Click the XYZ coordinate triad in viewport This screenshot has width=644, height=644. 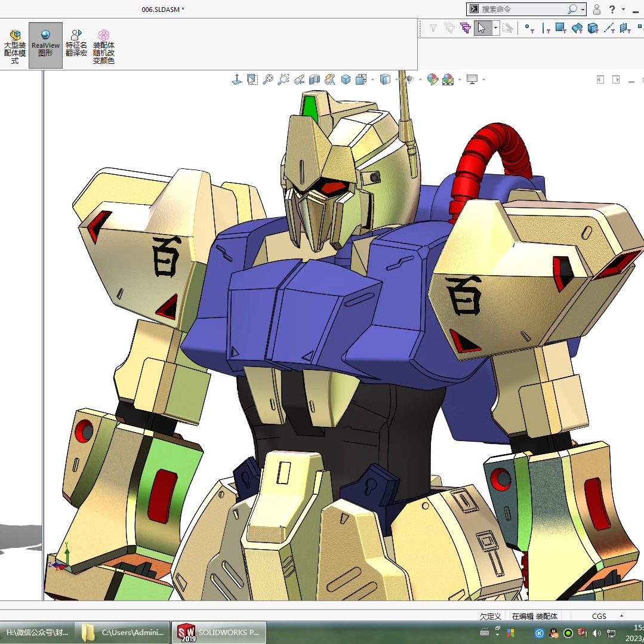60,559
